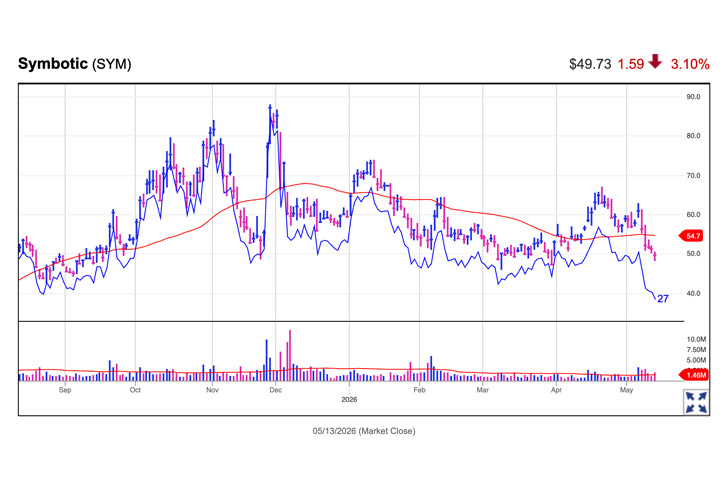Click the Symbotic (SYM) title
The width and height of the screenshot is (726, 485).
[x=75, y=63]
